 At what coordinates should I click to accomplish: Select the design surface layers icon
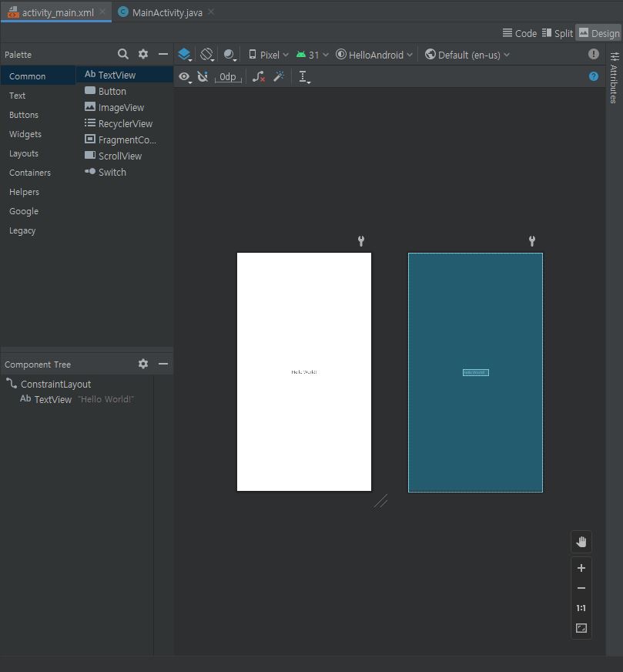tap(184, 55)
